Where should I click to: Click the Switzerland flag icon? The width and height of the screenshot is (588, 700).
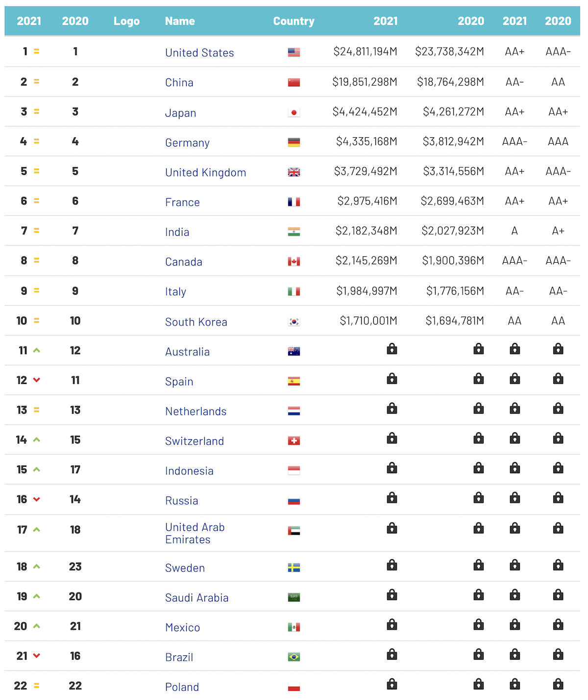[294, 441]
